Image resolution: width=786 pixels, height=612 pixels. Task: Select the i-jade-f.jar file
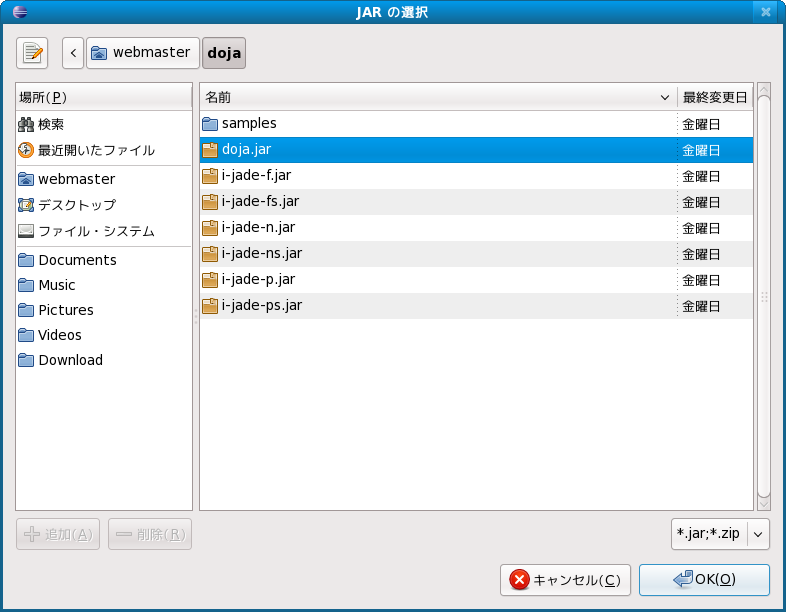256,176
